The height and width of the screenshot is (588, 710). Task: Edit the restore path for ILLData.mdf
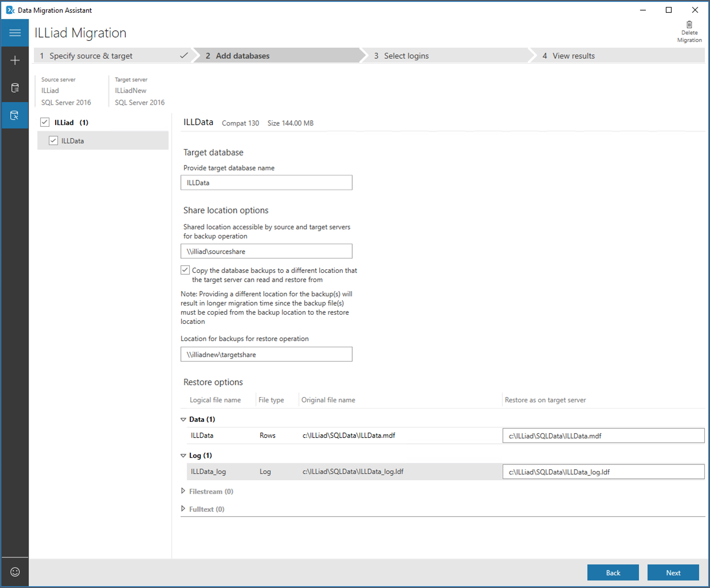(x=603, y=436)
